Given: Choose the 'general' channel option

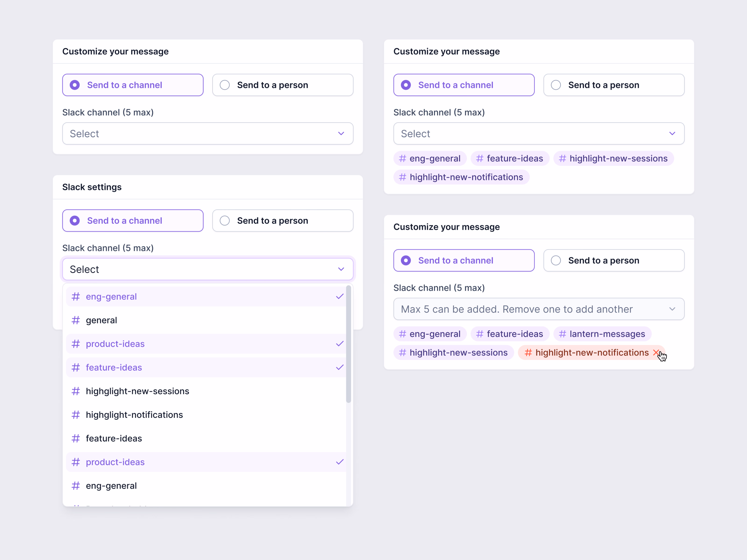Looking at the screenshot, I should [206, 320].
